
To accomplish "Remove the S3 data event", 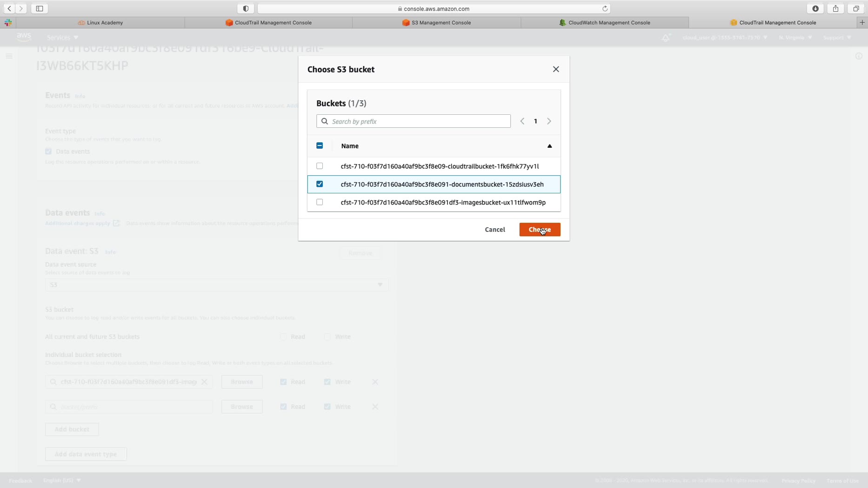I will click(361, 253).
